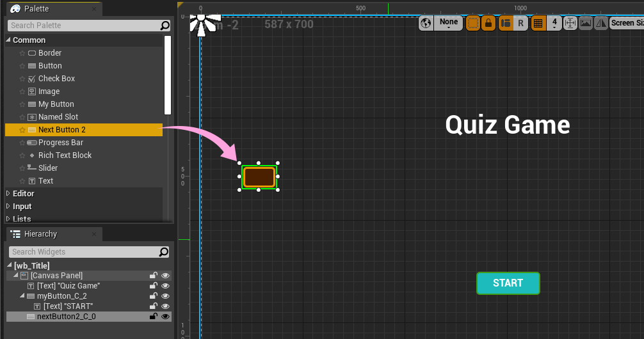This screenshot has width=644, height=339.
Task: Hide the Canvas Panel with its eye icon
Action: tap(166, 276)
